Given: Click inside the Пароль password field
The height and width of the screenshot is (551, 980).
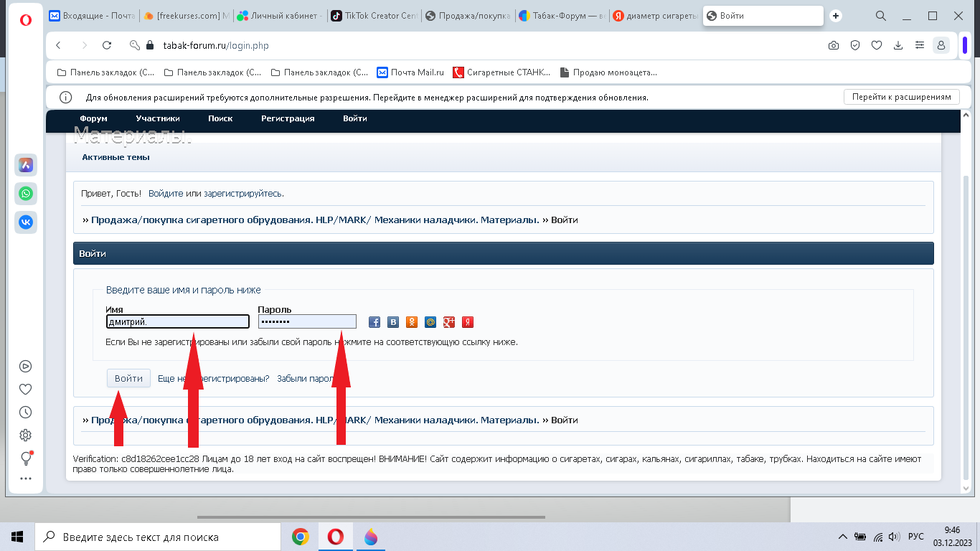Looking at the screenshot, I should click(x=307, y=321).
